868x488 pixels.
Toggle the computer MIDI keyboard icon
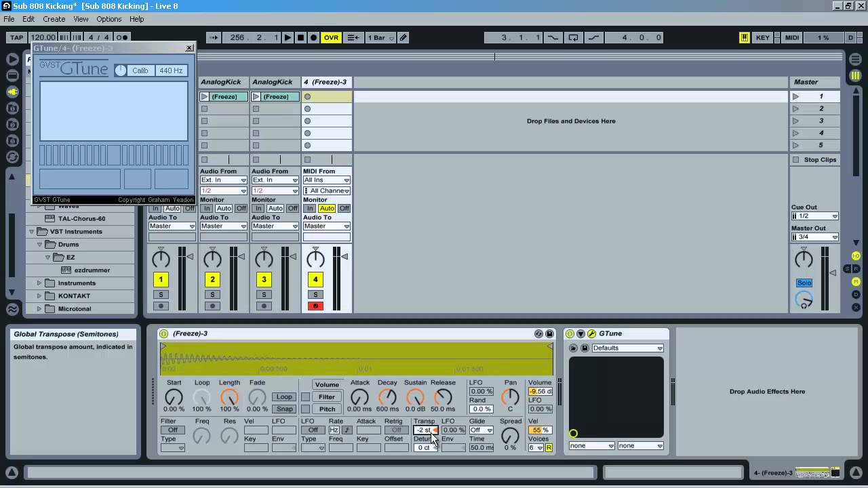tap(744, 38)
